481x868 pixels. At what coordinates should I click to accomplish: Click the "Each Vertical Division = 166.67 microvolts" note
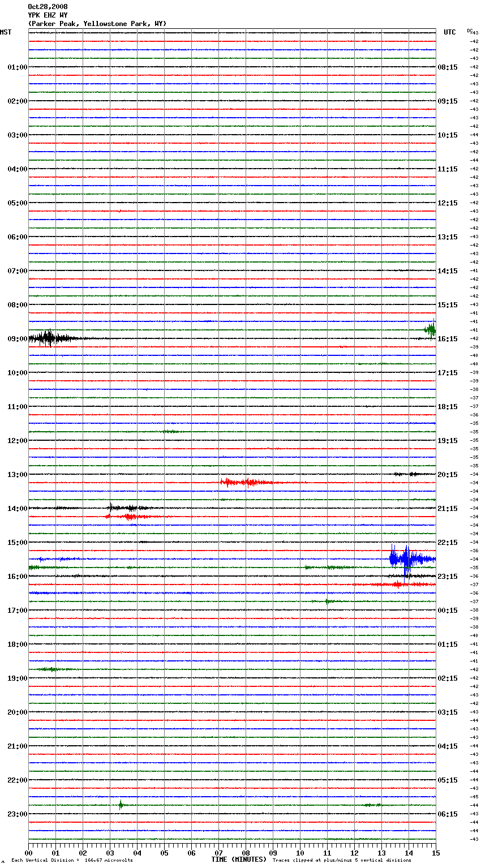pos(72,860)
